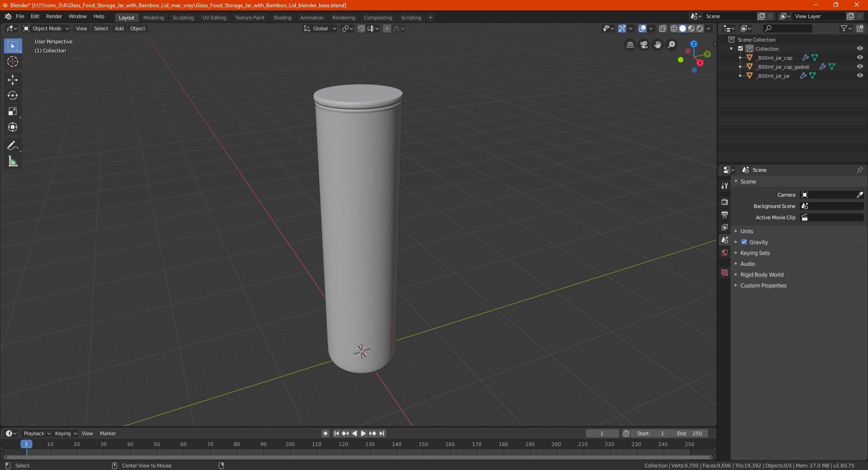Choose the Move tool
The height and width of the screenshot is (470, 868).
[13, 80]
